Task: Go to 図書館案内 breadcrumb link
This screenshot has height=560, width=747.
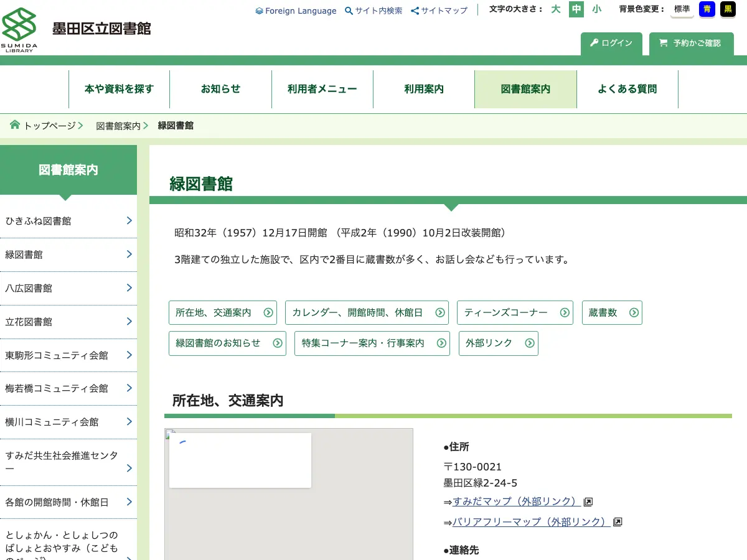Action: (118, 126)
